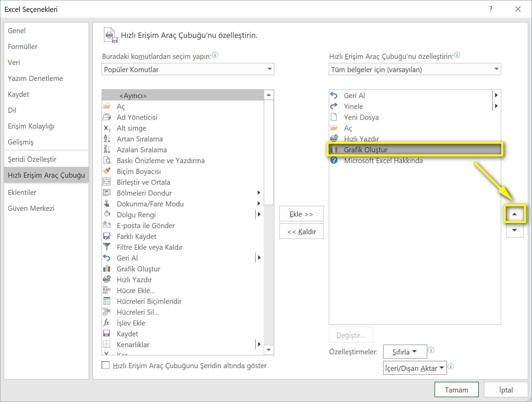Click info icon beside İçeri/Dışarı Aktar
This screenshot has width=532, height=402.
point(451,366)
